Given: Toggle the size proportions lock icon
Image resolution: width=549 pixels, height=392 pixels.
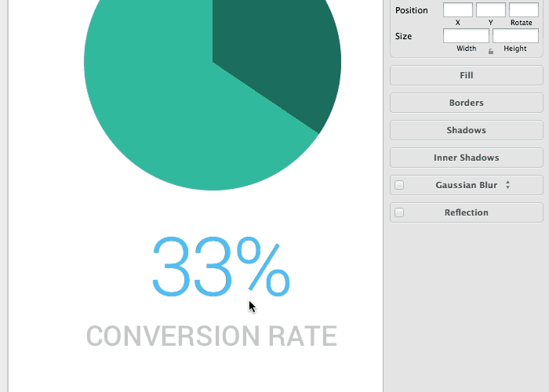Looking at the screenshot, I should tap(491, 52).
